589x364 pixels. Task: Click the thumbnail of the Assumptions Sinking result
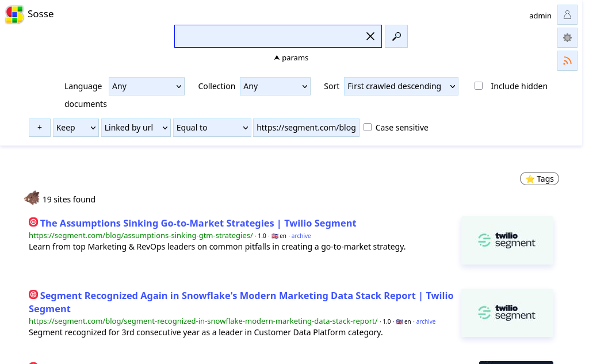tap(507, 240)
